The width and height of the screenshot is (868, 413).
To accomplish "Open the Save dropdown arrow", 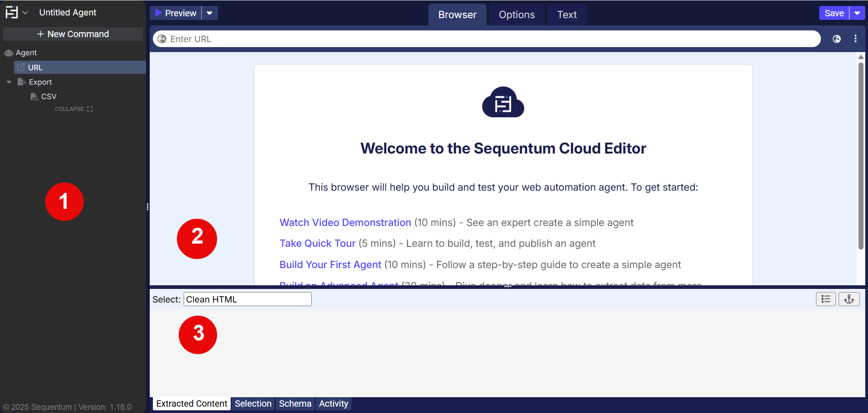I will pos(857,13).
